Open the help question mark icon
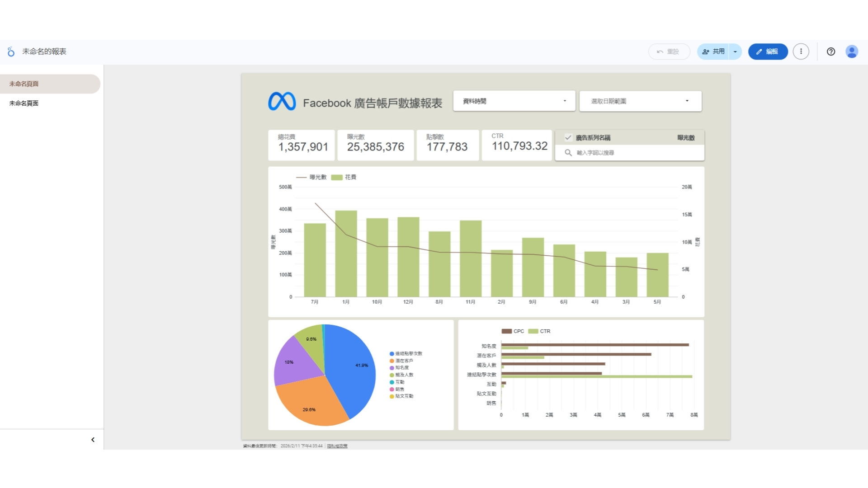Screen dimensions: 868x488 (830, 52)
